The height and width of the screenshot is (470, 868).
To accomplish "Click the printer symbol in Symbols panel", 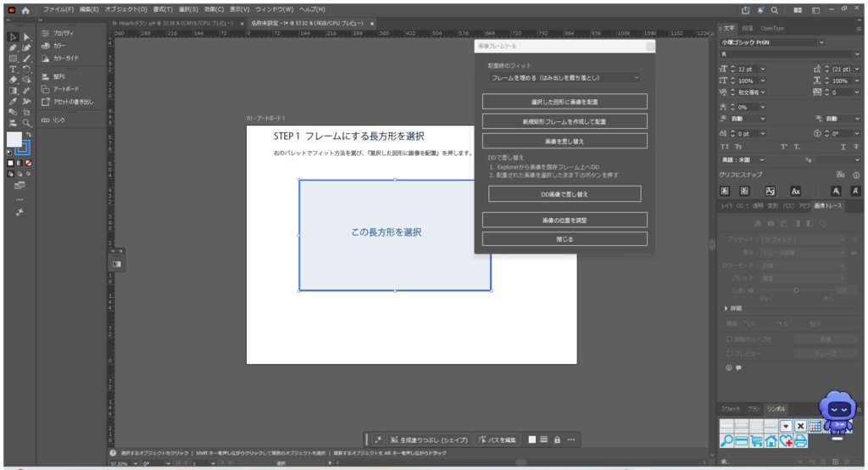I will (x=800, y=441).
